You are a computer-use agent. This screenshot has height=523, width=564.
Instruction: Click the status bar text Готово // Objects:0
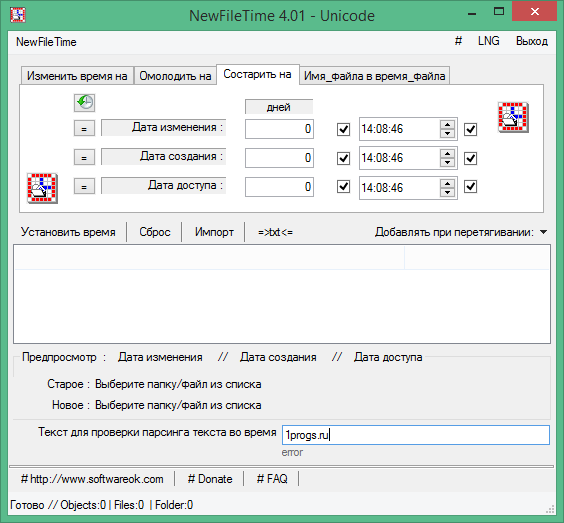pos(58,505)
